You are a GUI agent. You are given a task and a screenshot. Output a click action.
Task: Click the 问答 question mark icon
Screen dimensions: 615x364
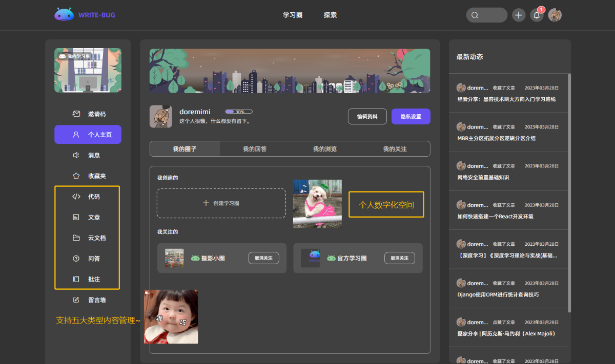[x=76, y=259]
